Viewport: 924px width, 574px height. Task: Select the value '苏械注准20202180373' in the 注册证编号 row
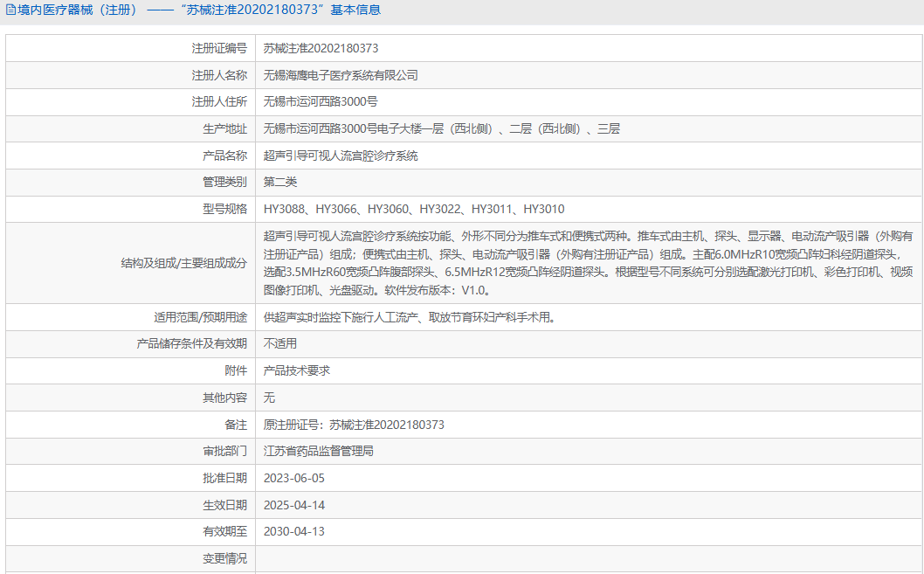(321, 48)
